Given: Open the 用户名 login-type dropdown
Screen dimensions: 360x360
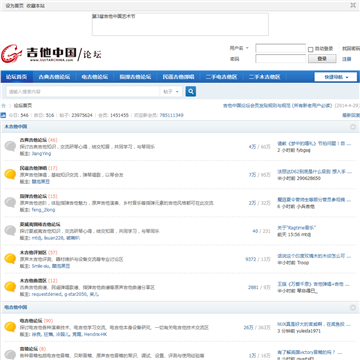Looking at the screenshot, I should pos(239,48).
